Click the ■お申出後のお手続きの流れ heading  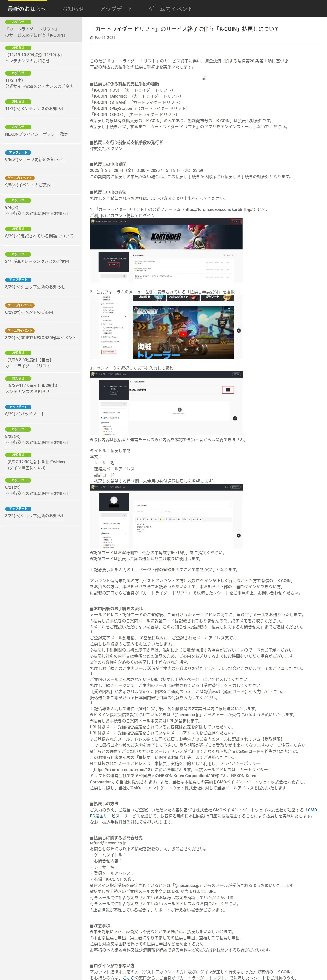tap(116, 608)
